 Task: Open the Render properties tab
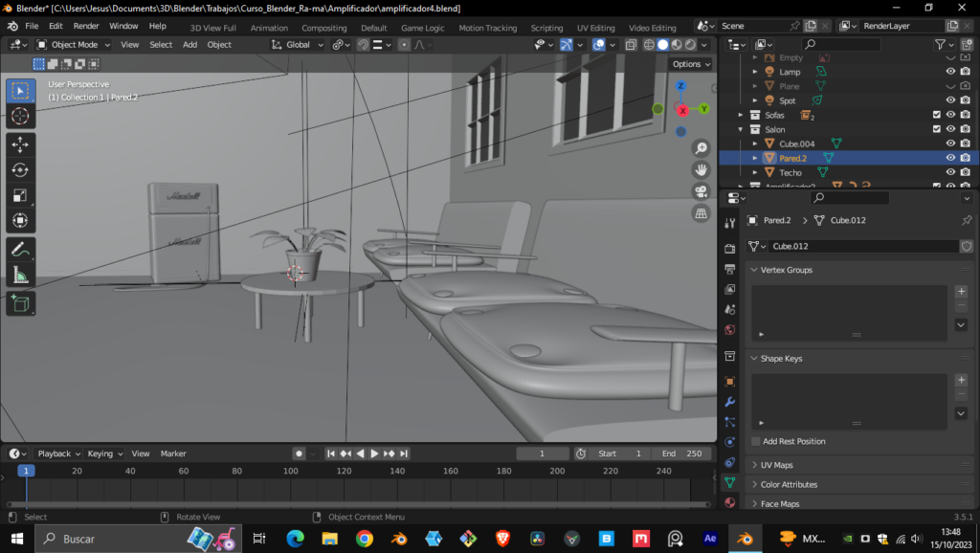[x=729, y=249]
